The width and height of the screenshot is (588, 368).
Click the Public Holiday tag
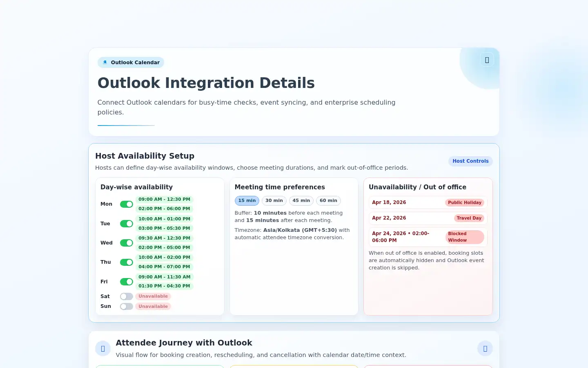click(x=465, y=202)
